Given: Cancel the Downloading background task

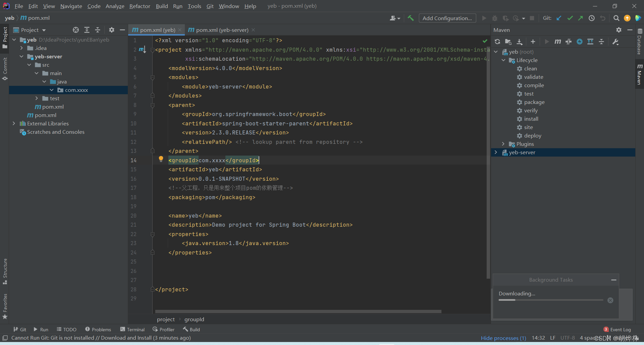Looking at the screenshot, I should (610, 300).
